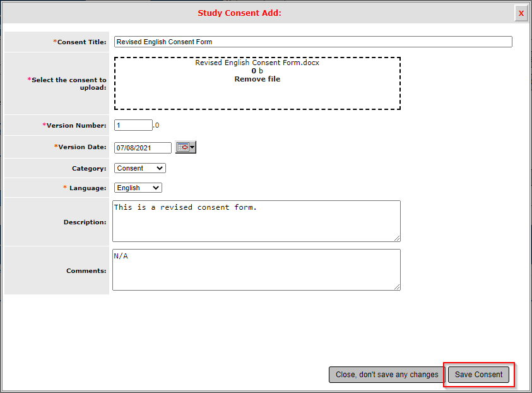Open the Category dropdown showing Consent
Screen dimensions: 532x393
click(140, 168)
